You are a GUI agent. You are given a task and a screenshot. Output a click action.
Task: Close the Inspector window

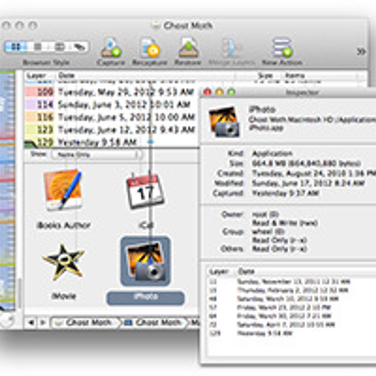point(207,92)
